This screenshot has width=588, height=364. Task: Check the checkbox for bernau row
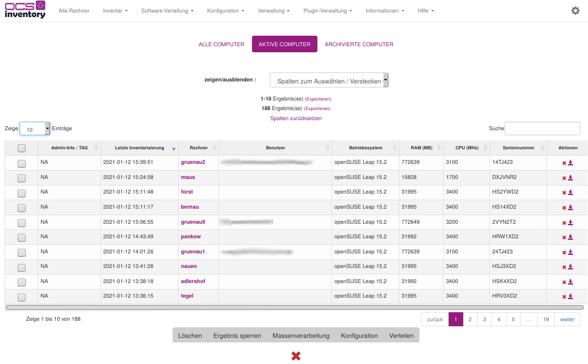click(22, 208)
